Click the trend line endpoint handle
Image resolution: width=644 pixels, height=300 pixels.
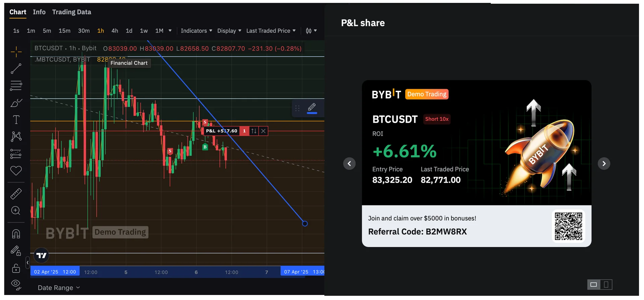[x=305, y=224]
